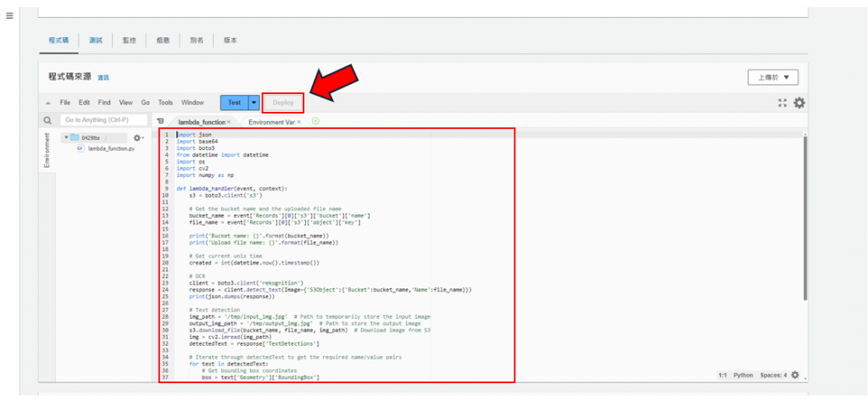This screenshot has height=401, width=868.
Task: Click line 'print(json.dumps(response))'
Action: pos(232,297)
